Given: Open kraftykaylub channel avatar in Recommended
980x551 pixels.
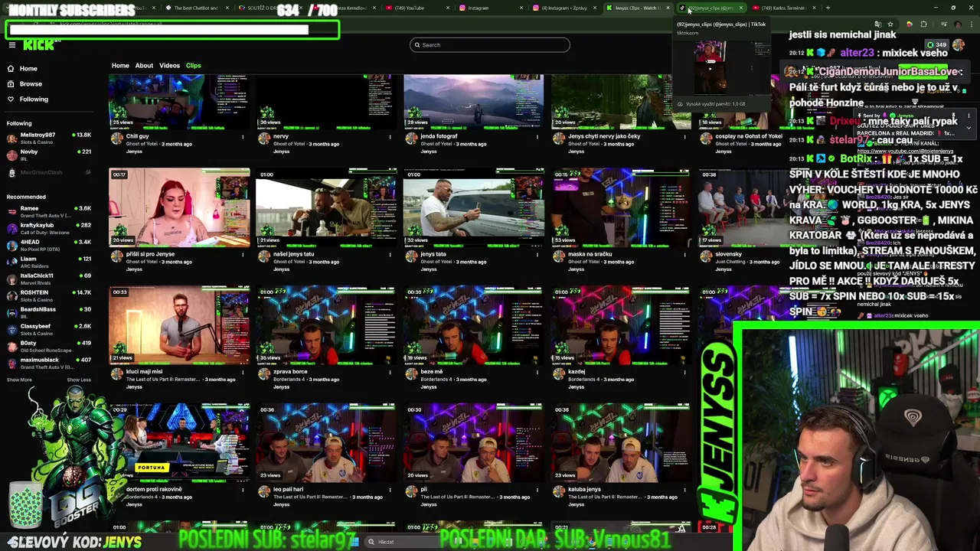Looking at the screenshot, I should tap(11, 229).
